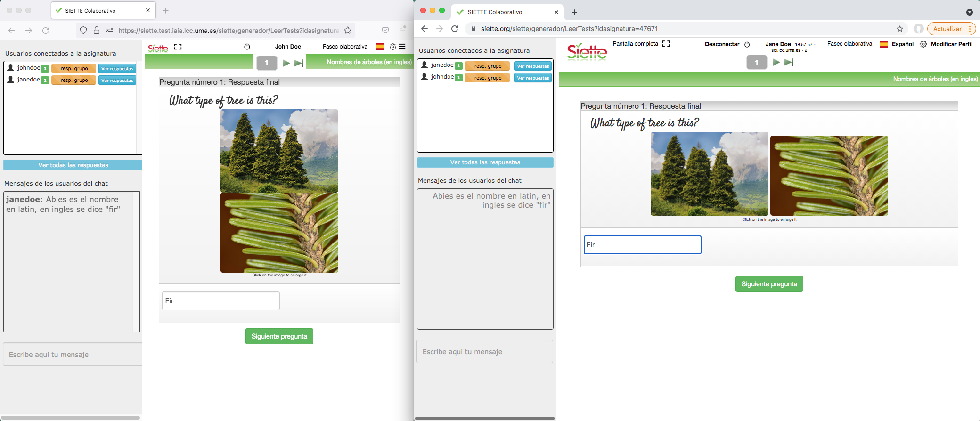Click Ver respuestas for johndoe in left window

point(117,69)
